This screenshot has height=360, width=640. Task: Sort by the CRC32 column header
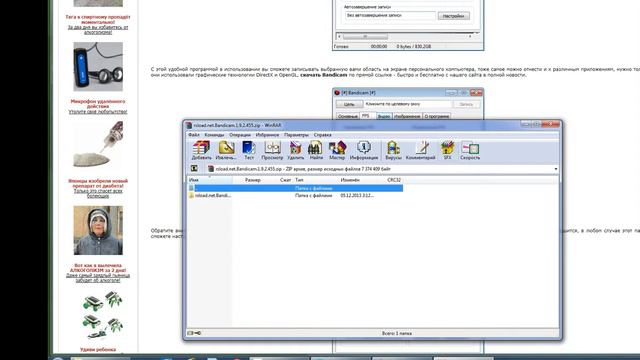394,180
